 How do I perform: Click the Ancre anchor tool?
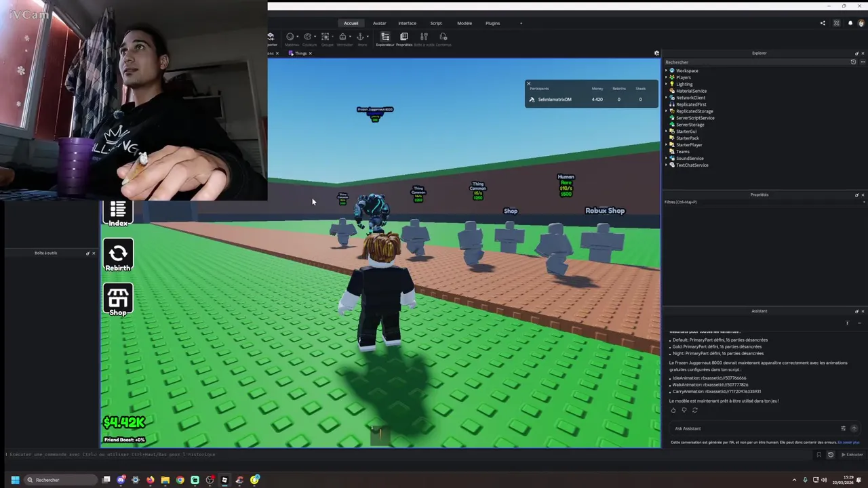click(361, 39)
